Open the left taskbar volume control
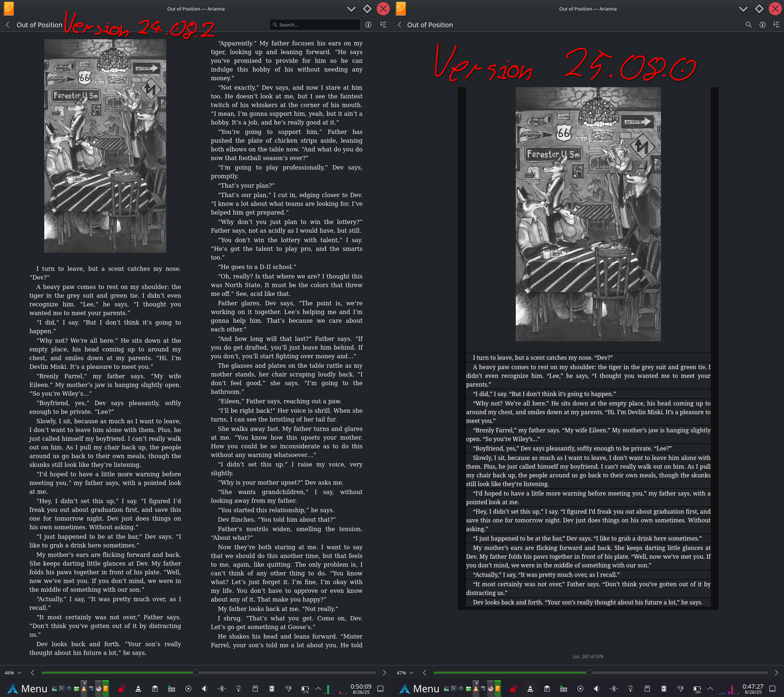 click(205, 689)
